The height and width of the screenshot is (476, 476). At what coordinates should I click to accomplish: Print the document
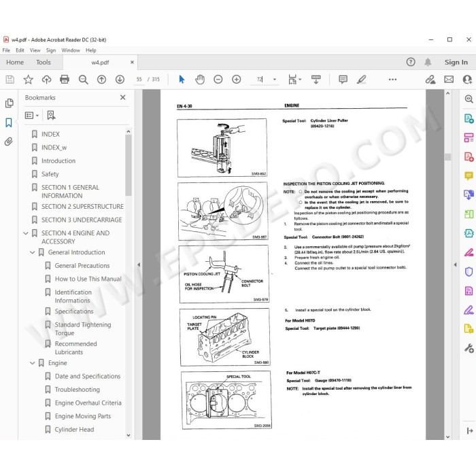65,80
